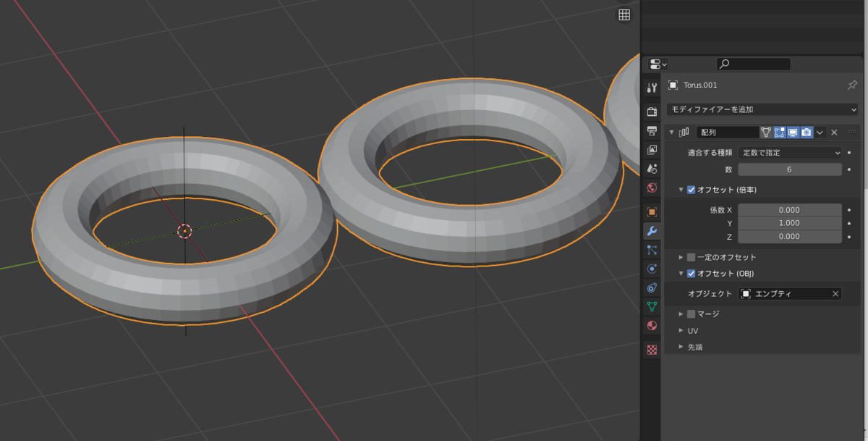This screenshot has width=868, height=441.
Task: Click animate dot next to Z factor
Action: click(x=851, y=237)
